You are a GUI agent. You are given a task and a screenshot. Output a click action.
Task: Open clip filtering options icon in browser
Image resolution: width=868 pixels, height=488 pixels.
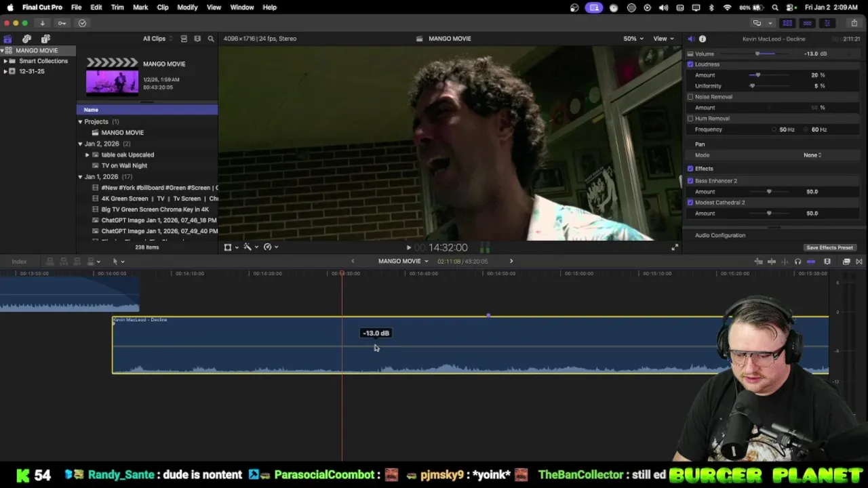197,39
